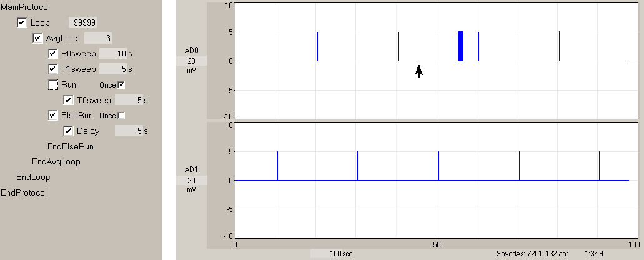Click the P0sweep label
Image resolution: width=644 pixels, height=260 pixels.
(79, 54)
